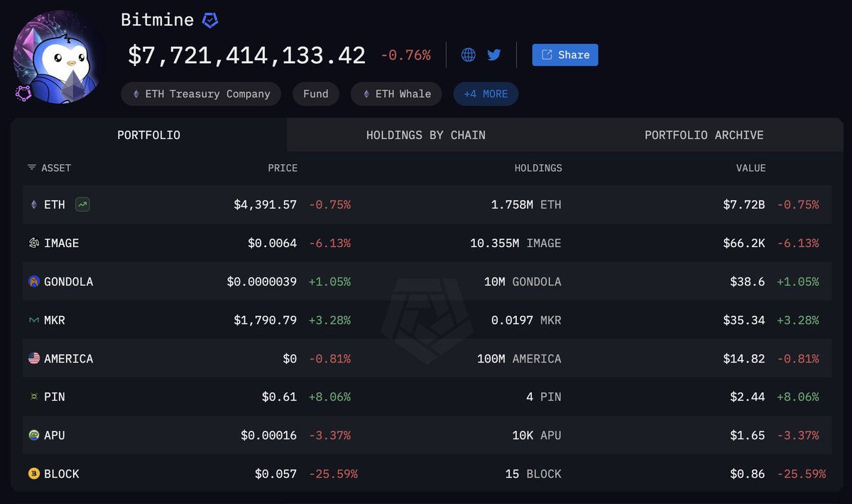This screenshot has width=852, height=504.
Task: Click the APU price $0.00016
Action: coord(269,435)
